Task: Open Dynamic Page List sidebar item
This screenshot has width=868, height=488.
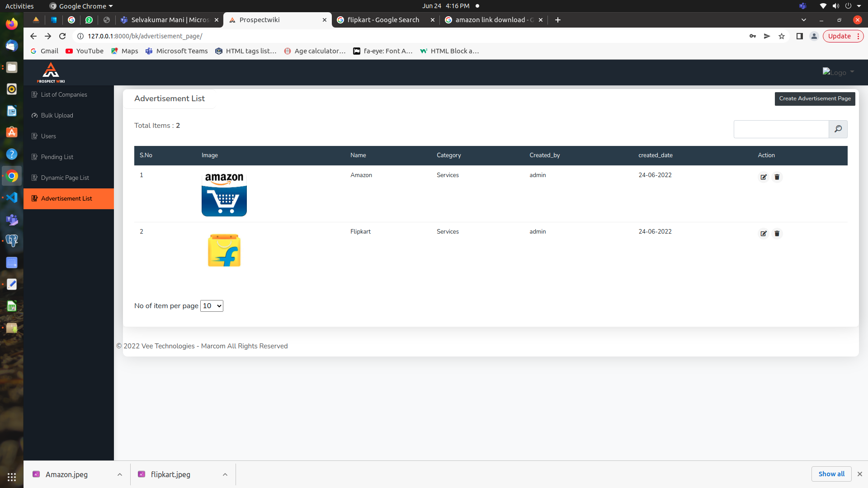Action: 69,178
